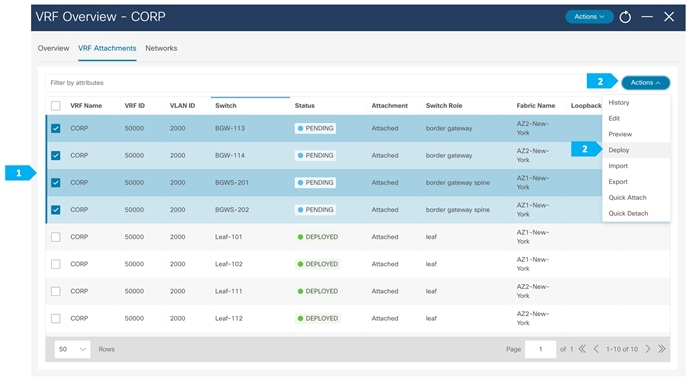Minimize the VRF Overview panel

pyautogui.click(x=647, y=17)
